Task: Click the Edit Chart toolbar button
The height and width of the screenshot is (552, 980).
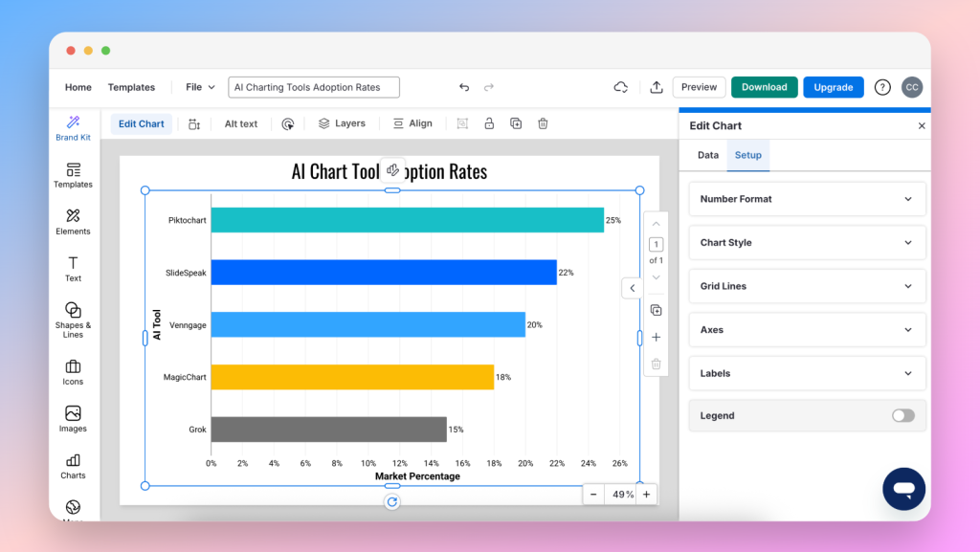Action: pyautogui.click(x=142, y=123)
